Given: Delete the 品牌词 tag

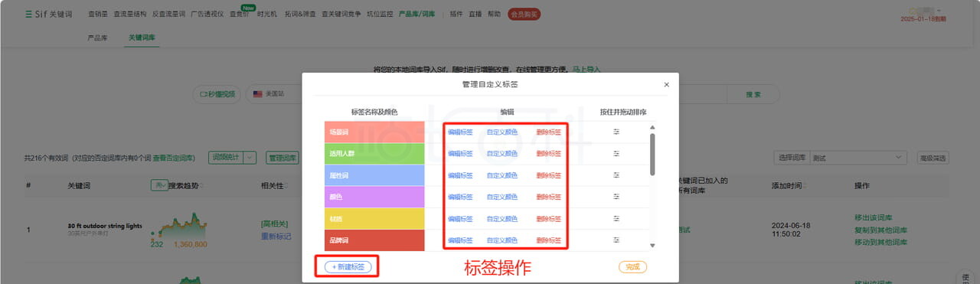Looking at the screenshot, I should [548, 240].
